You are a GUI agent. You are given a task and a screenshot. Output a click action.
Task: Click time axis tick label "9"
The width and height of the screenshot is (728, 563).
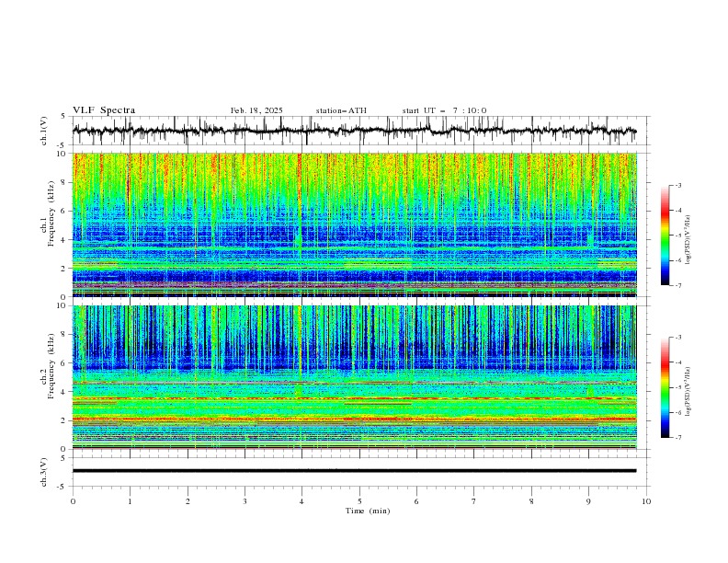point(588,501)
